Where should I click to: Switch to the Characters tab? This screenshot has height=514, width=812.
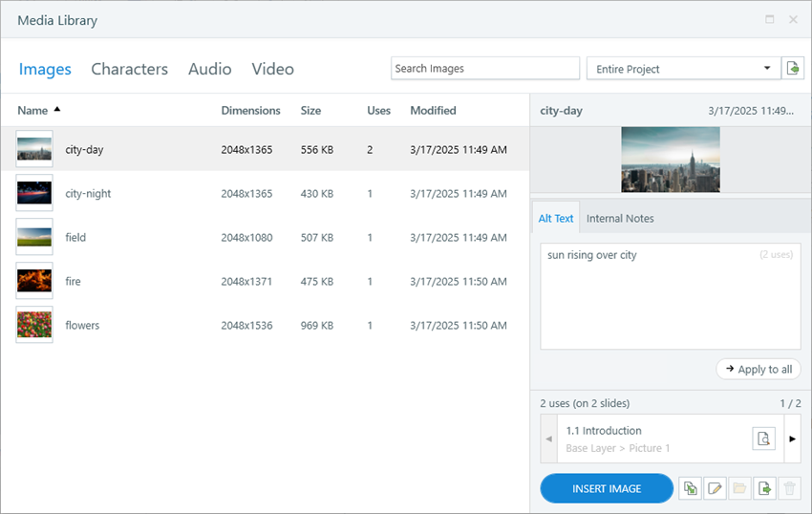click(x=129, y=69)
